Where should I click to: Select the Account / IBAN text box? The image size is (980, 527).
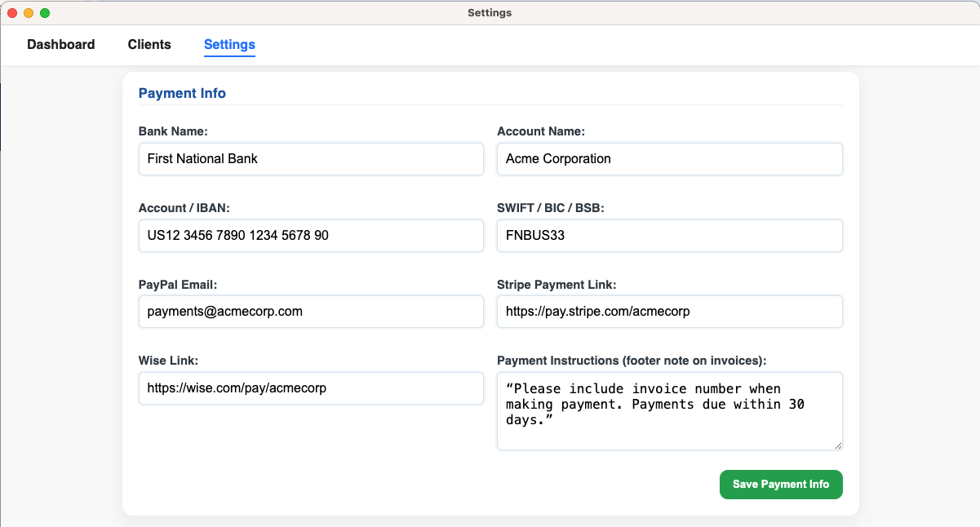click(311, 236)
